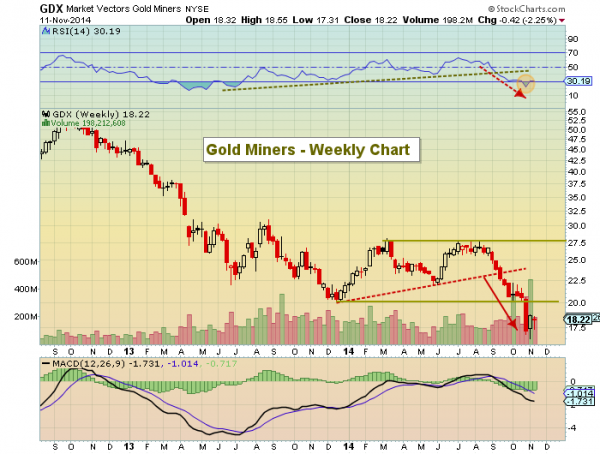This screenshot has height=454, width=600.
Task: Click the 0 label on MACD axis
Action: tap(573, 381)
